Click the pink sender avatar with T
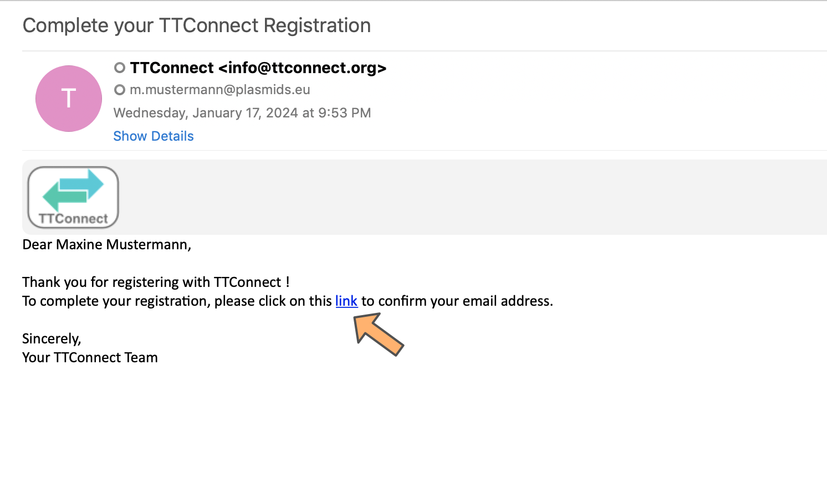 pyautogui.click(x=69, y=99)
